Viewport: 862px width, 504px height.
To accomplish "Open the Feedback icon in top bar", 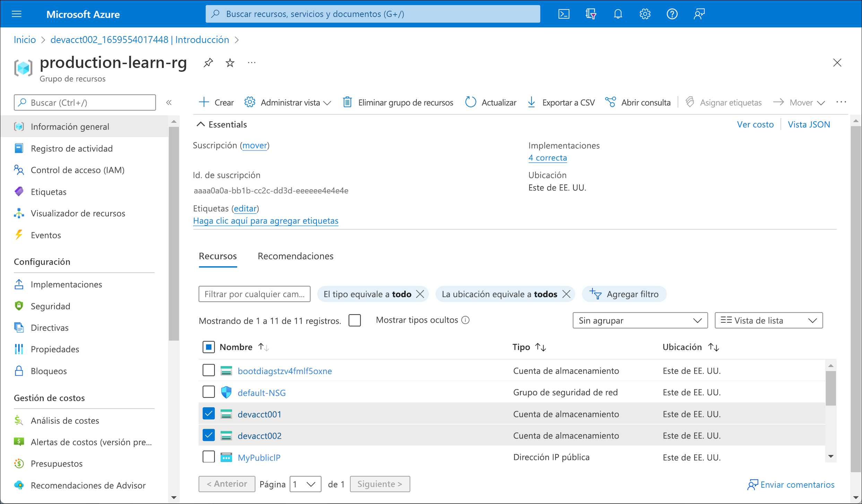I will pyautogui.click(x=699, y=14).
